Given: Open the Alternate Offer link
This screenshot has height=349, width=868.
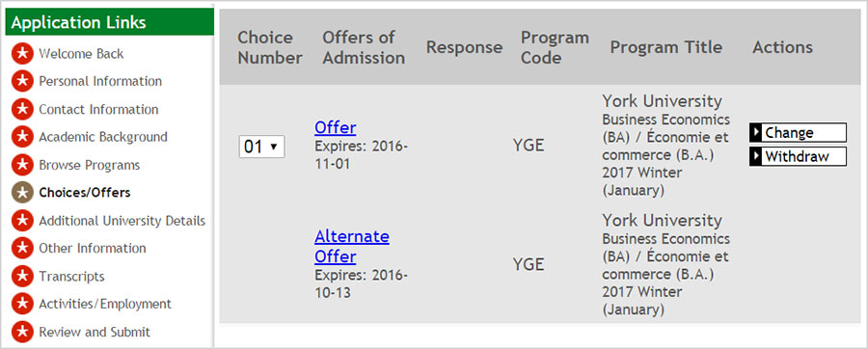Looking at the screenshot, I should tap(351, 247).
